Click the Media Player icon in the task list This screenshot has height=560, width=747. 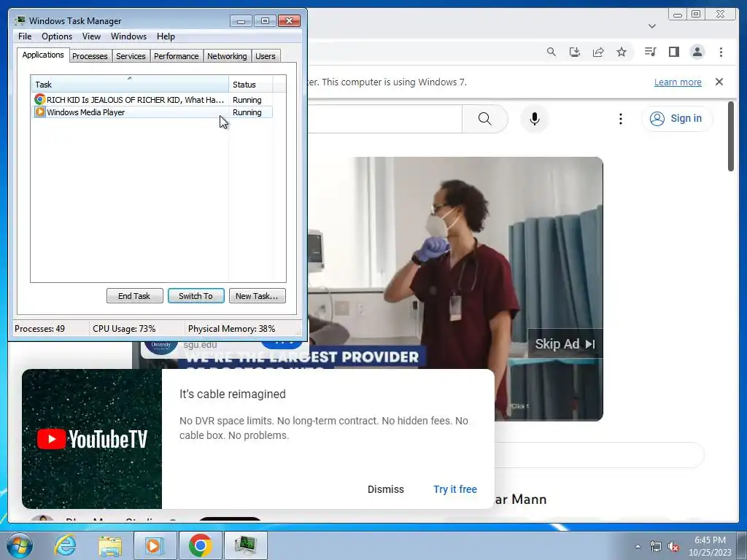tap(40, 112)
